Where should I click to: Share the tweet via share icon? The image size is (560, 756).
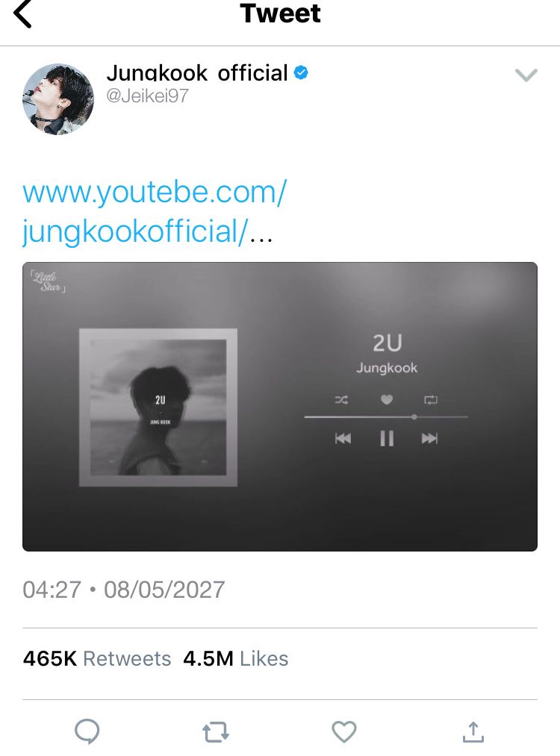click(x=473, y=732)
